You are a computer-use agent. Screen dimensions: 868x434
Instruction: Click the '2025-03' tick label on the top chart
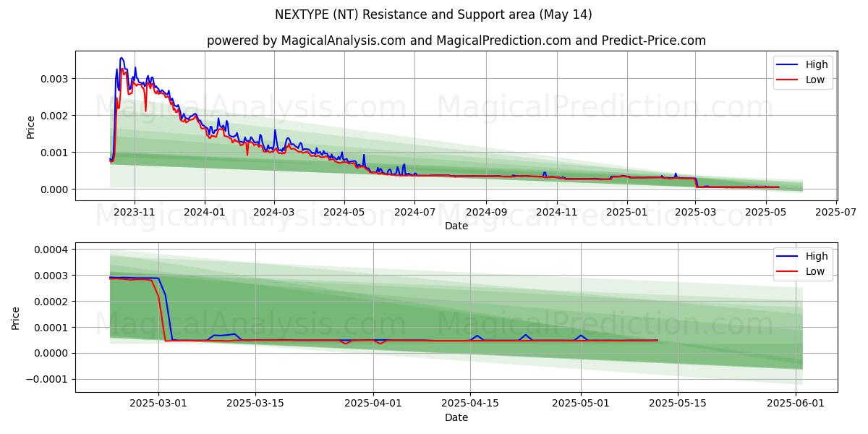point(694,212)
